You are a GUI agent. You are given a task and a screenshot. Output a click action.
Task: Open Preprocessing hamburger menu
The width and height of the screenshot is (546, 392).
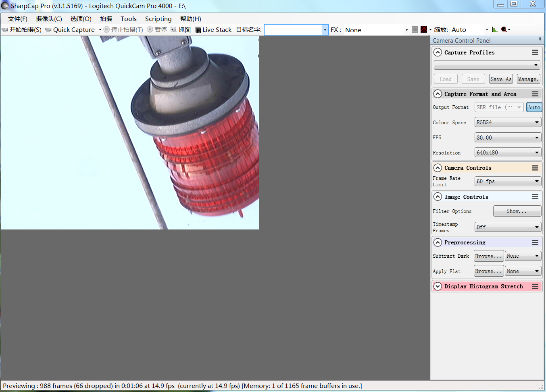(535, 242)
